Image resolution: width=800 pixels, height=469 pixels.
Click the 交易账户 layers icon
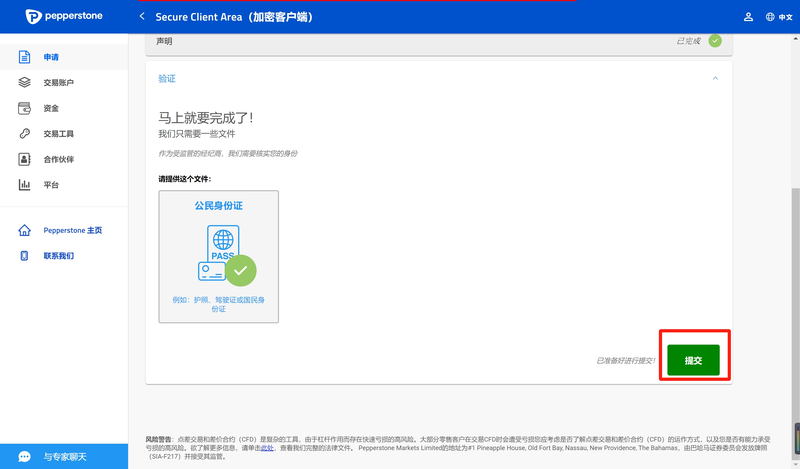click(24, 83)
